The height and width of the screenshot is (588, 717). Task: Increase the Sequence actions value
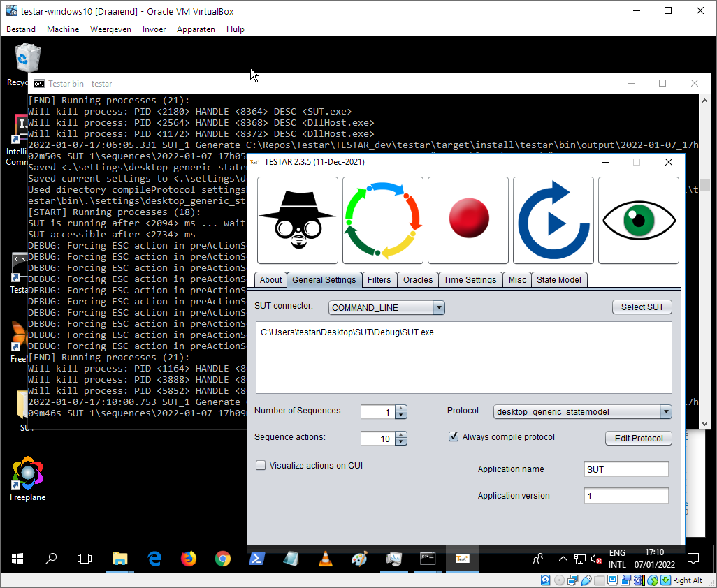point(400,435)
